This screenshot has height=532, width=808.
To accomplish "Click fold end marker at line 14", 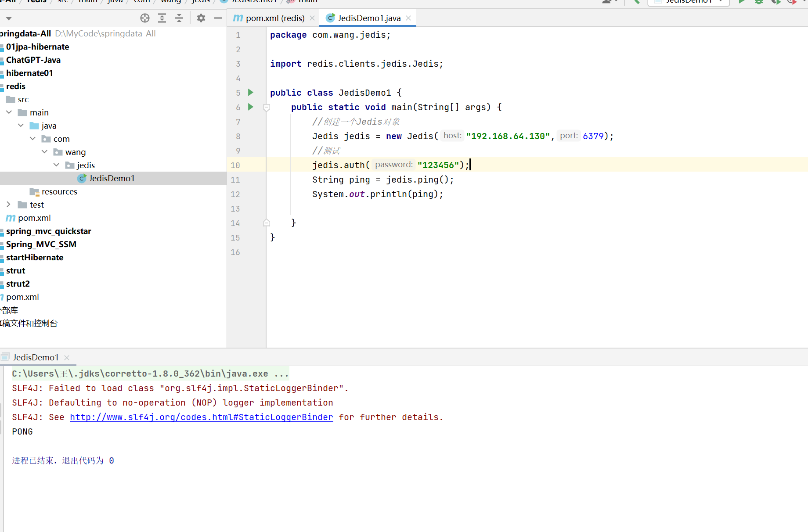I will pos(267,223).
